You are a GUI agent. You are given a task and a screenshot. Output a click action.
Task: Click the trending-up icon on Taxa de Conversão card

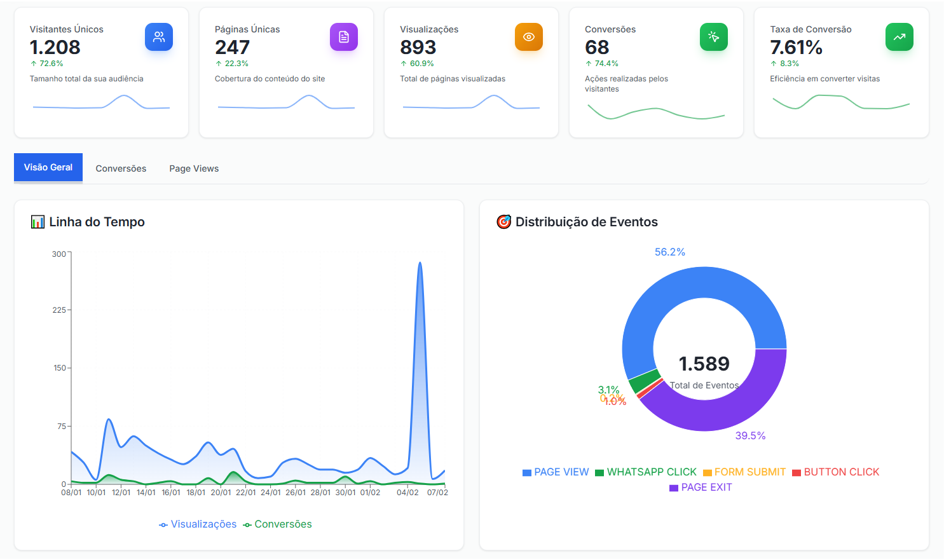click(x=899, y=37)
